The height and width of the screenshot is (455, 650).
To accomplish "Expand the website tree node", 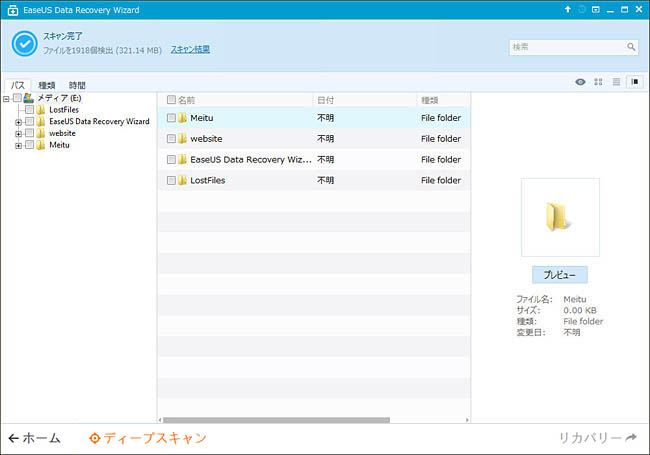I will tap(18, 134).
